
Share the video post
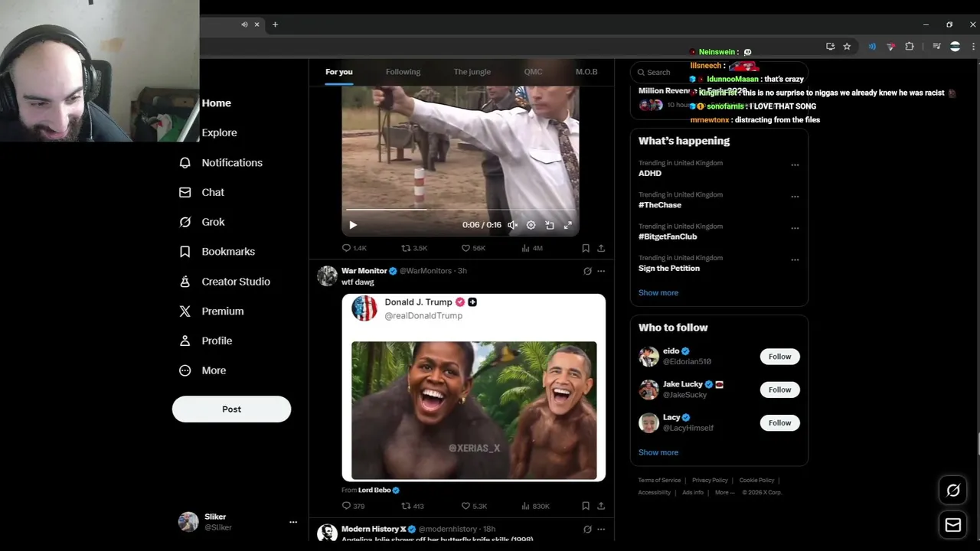point(601,248)
